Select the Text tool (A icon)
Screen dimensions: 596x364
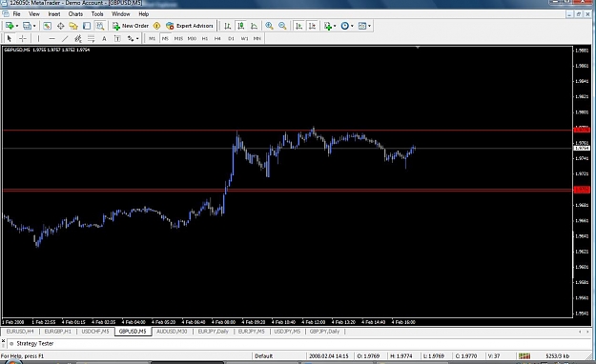pyautogui.click(x=104, y=38)
